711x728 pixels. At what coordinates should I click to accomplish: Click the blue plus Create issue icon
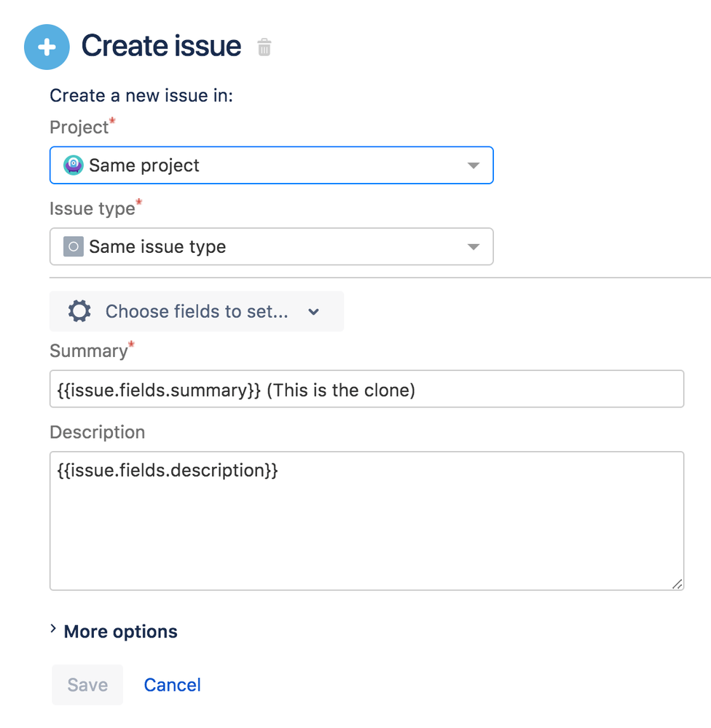[x=47, y=47]
